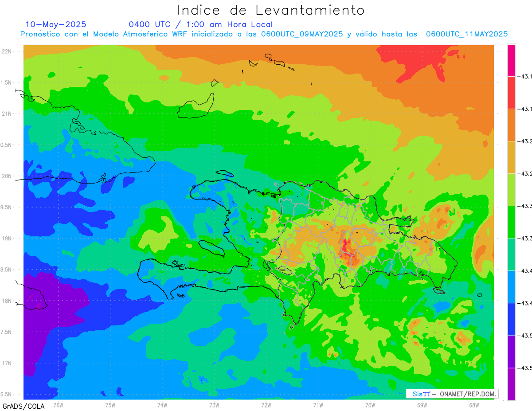
Task: Pick the yellow-green color bar swatch
Action: tap(511, 190)
